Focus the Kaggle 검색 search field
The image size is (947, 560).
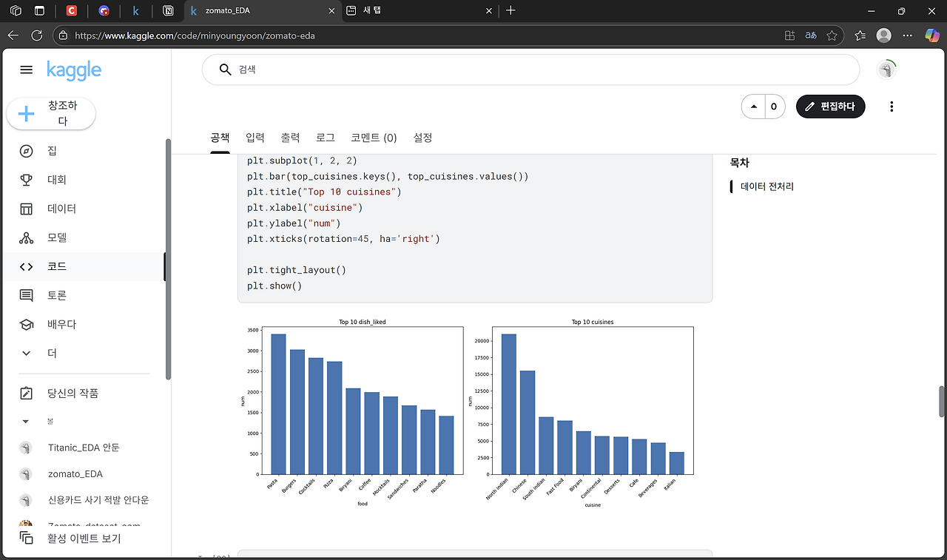click(x=530, y=70)
